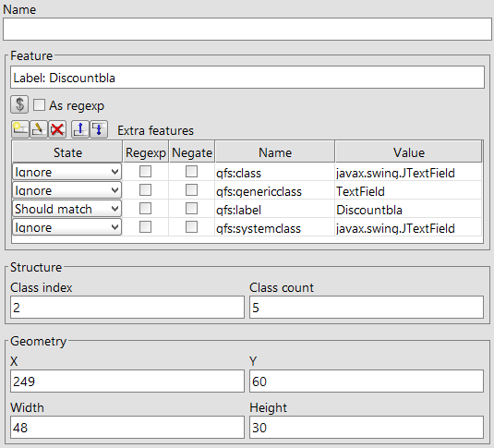
Task: Click the Name column header
Action: click(x=275, y=152)
